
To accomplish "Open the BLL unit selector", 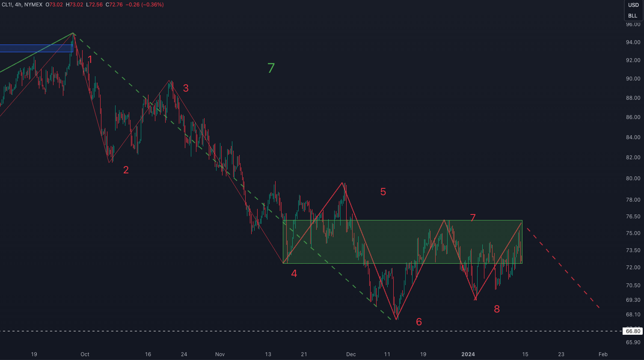I will [633, 16].
